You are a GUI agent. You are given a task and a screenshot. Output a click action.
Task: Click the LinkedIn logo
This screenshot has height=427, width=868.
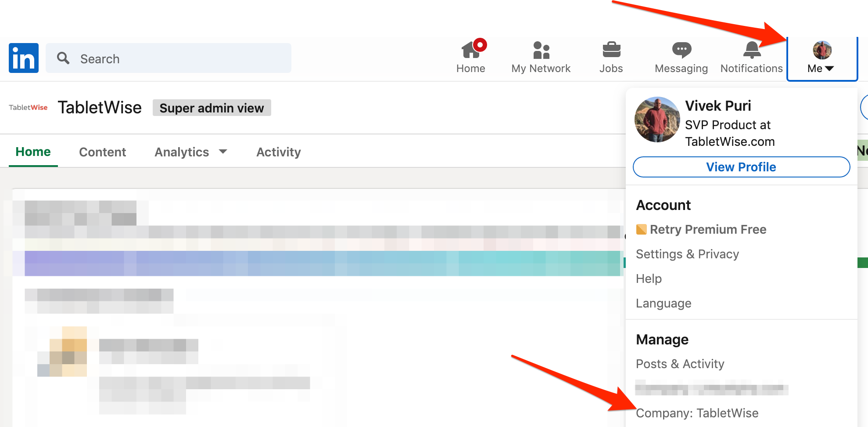point(24,58)
